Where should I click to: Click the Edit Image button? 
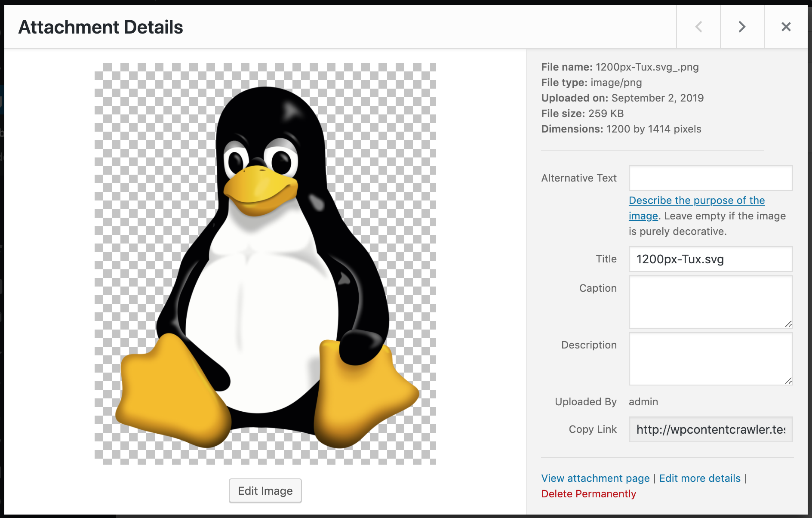[265, 491]
